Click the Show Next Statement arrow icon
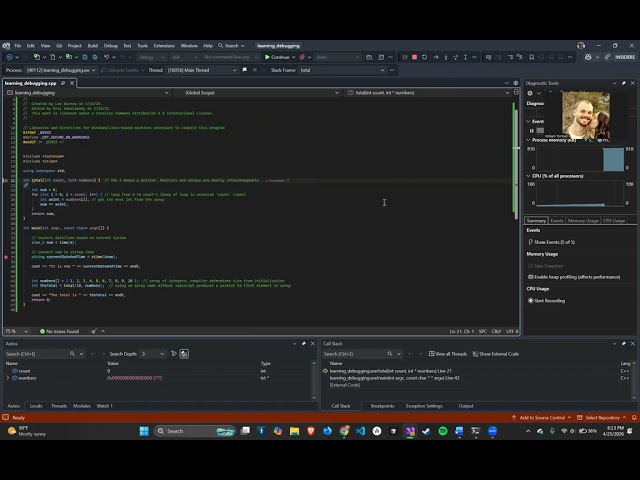Viewport: 640px width, 480px height. (436, 57)
